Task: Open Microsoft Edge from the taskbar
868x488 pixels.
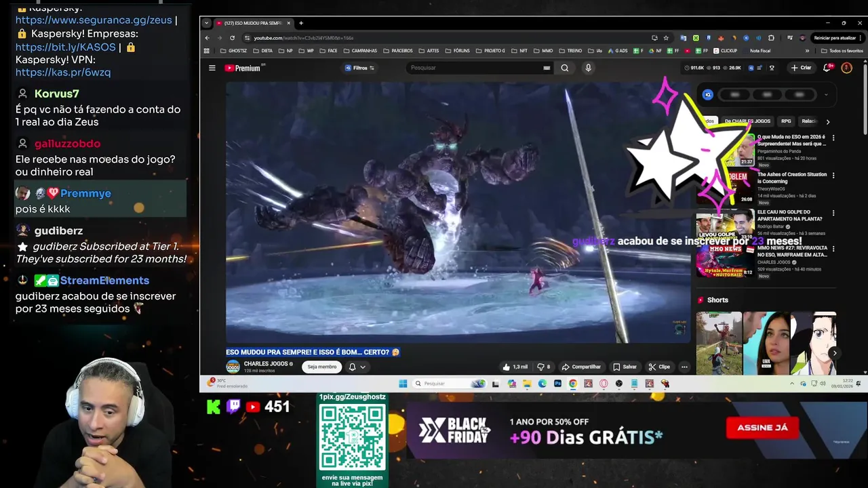Action: (542, 384)
